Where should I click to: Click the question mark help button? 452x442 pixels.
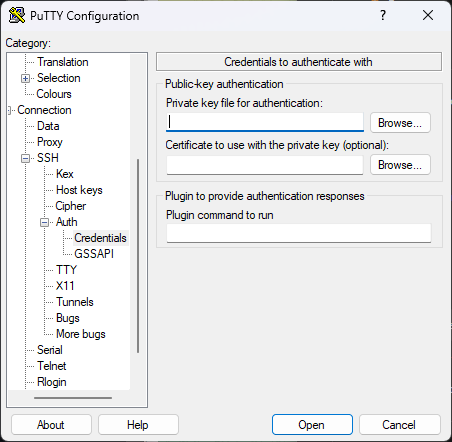tap(383, 15)
